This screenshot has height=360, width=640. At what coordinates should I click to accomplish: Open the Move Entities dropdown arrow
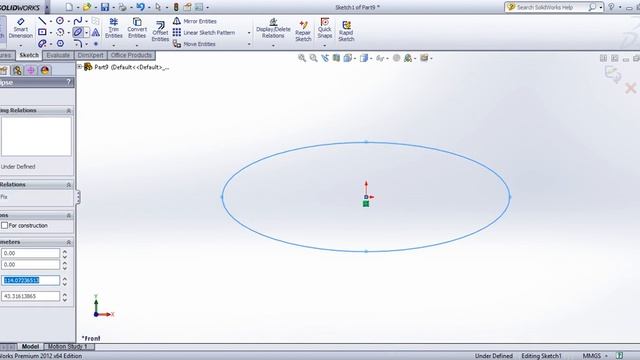[x=249, y=44]
